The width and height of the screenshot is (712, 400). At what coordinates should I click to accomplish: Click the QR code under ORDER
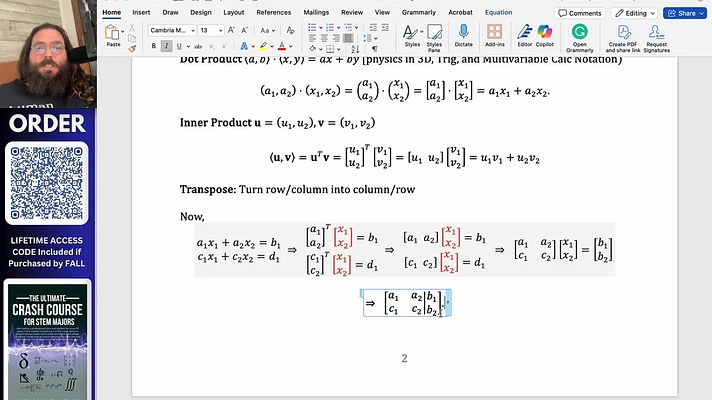coord(46,183)
